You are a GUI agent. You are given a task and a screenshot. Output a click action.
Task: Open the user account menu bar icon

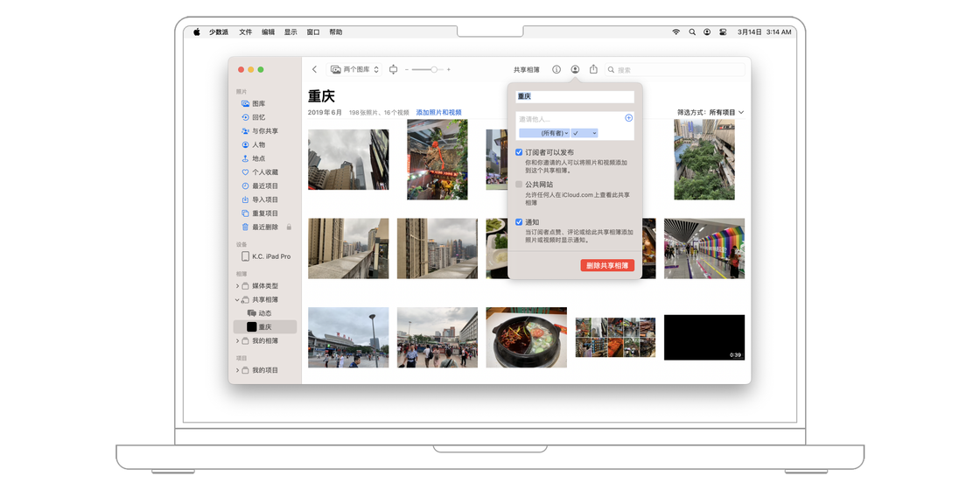[x=707, y=31]
